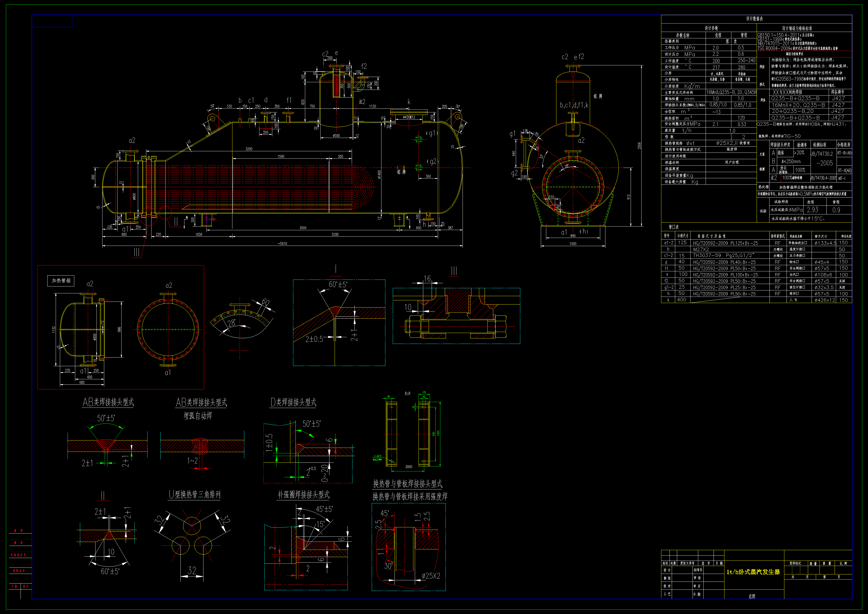
Task: Click the overall length dimension '~5610'
Action: tap(282, 243)
